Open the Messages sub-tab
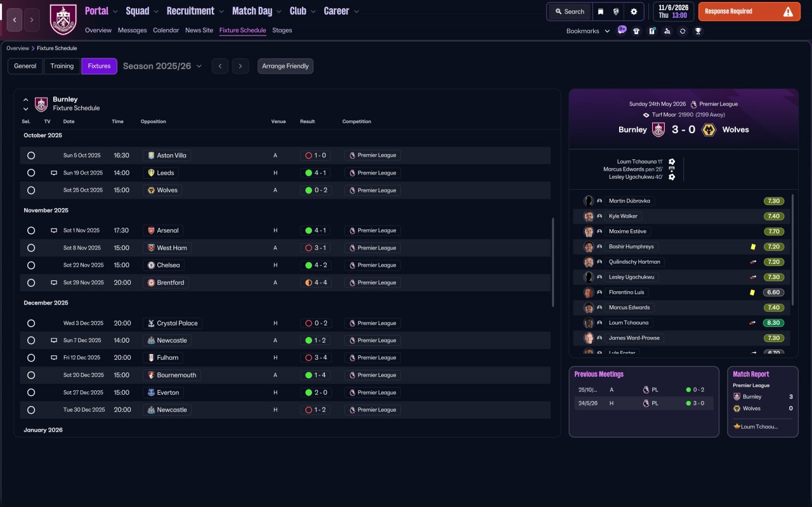This screenshot has width=812, height=507. coord(132,30)
